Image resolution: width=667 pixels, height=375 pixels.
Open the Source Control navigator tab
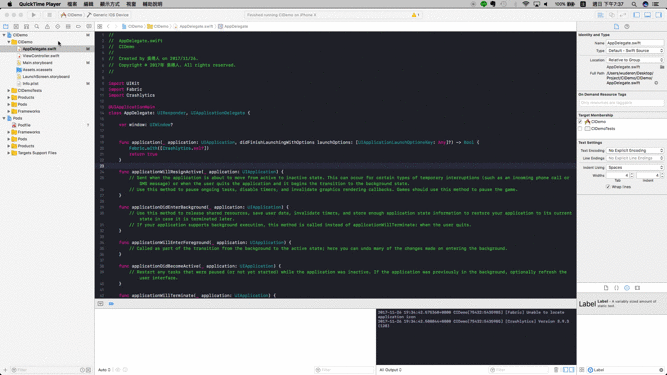point(16,26)
